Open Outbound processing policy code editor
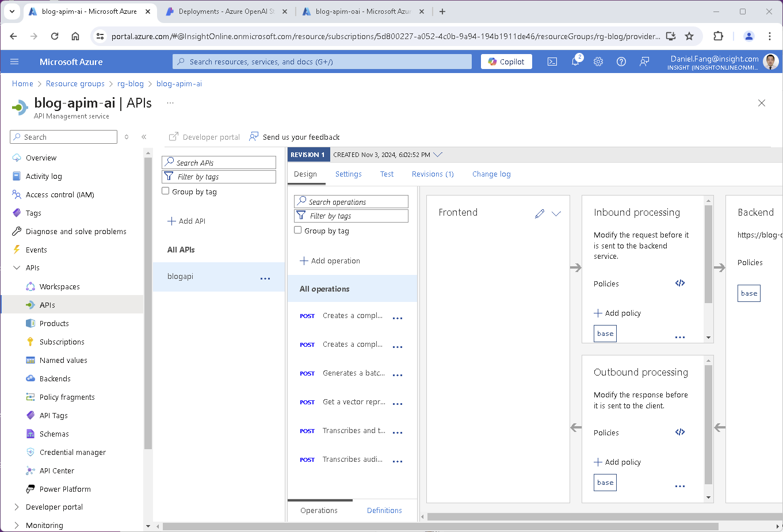The height and width of the screenshot is (532, 783). [680, 432]
